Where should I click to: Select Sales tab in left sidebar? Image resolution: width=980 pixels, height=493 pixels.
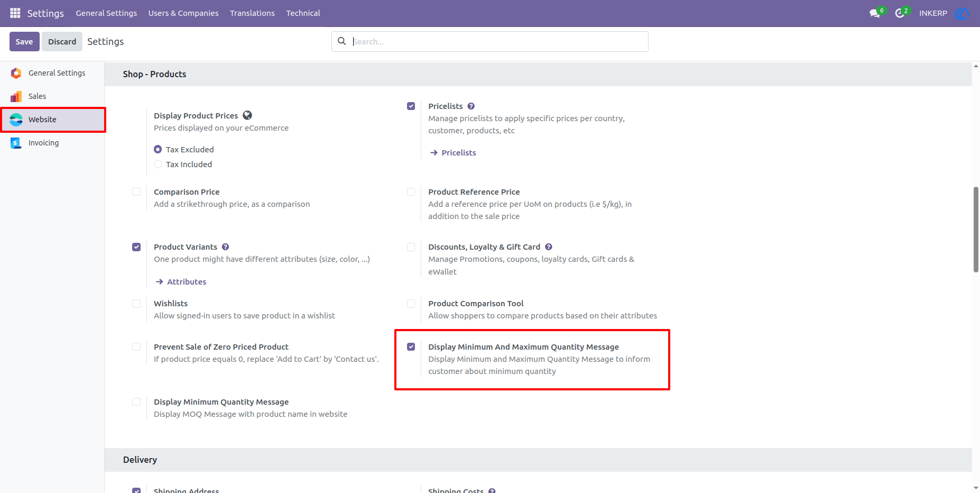[x=52, y=96]
